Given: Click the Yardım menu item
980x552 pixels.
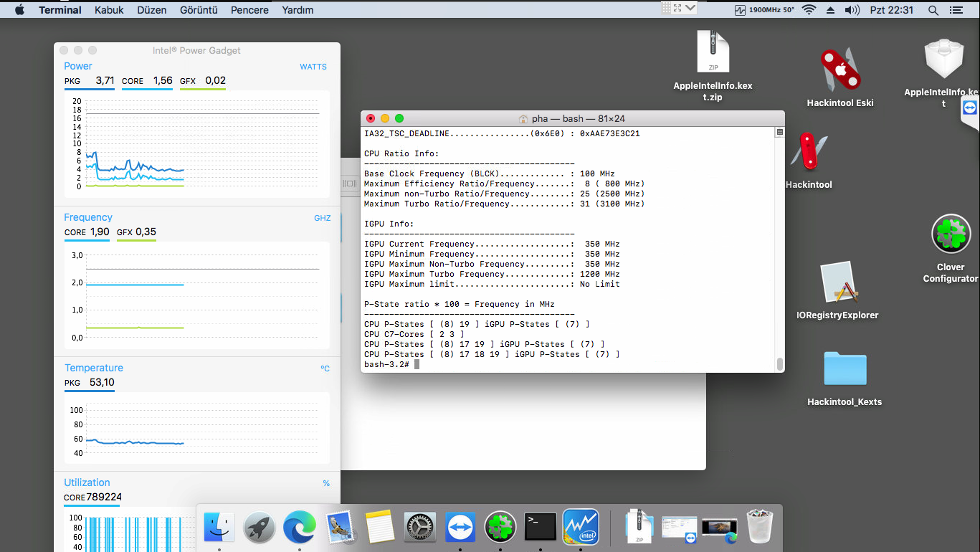Looking at the screenshot, I should (298, 10).
